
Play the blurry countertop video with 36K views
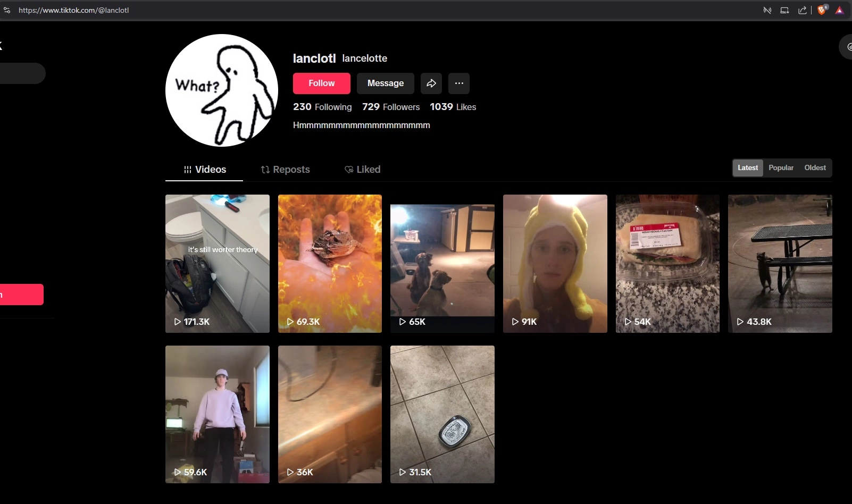coord(330,415)
